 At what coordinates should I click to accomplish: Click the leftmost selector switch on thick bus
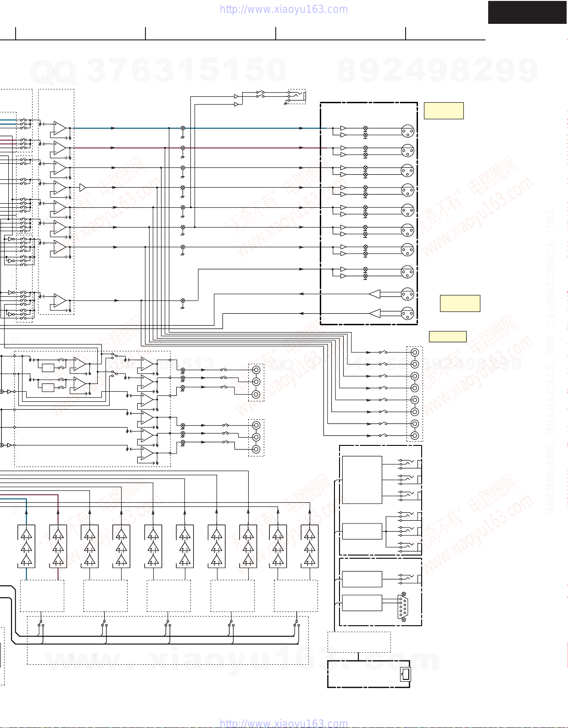point(41,624)
